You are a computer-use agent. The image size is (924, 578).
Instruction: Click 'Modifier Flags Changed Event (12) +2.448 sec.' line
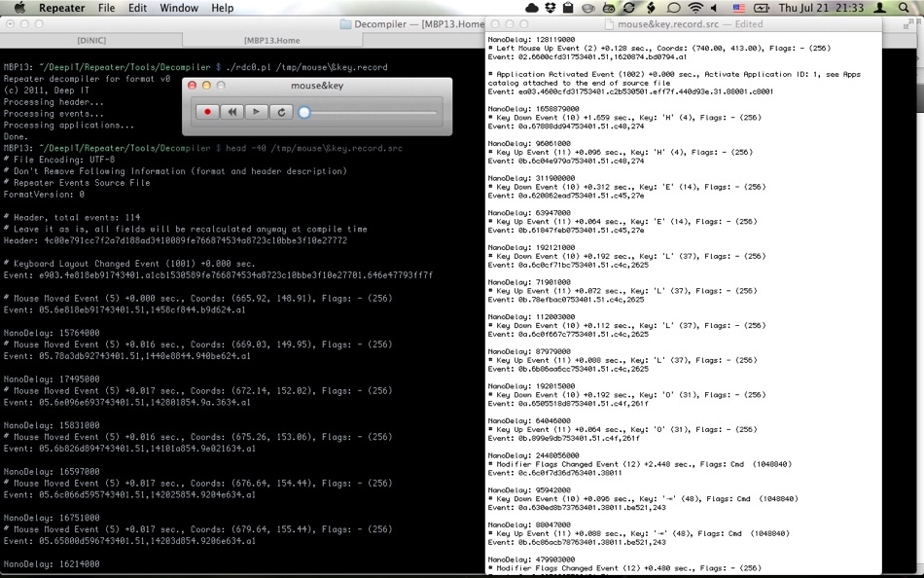tap(640, 465)
